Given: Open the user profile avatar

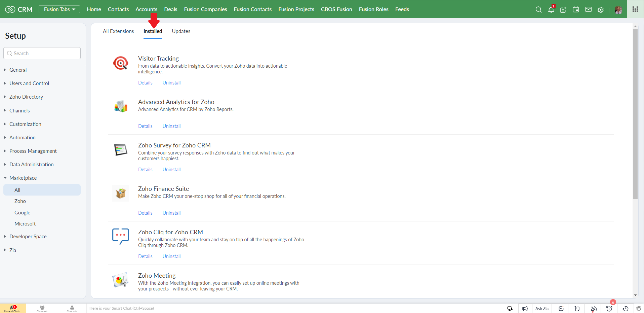Looking at the screenshot, I should point(618,10).
